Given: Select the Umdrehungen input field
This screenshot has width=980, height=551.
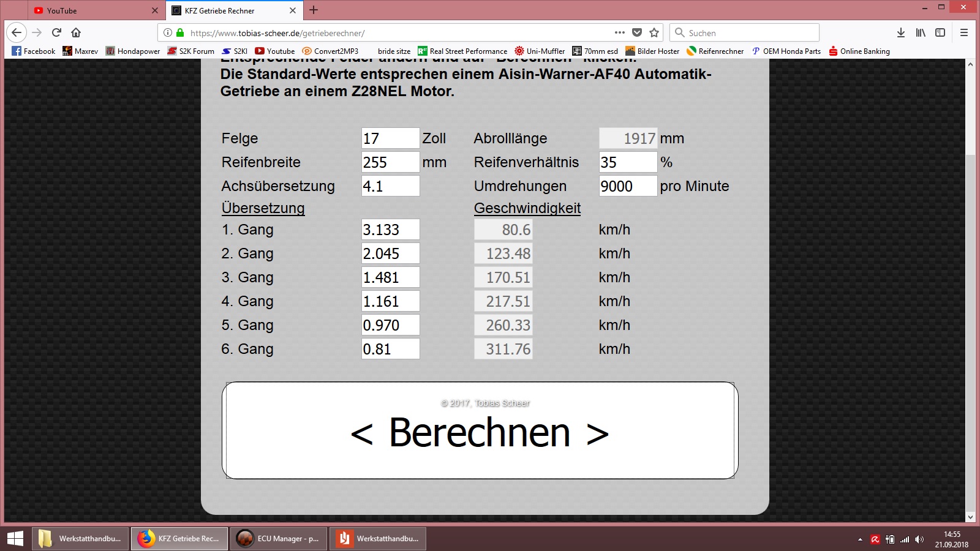Looking at the screenshot, I should (x=627, y=186).
